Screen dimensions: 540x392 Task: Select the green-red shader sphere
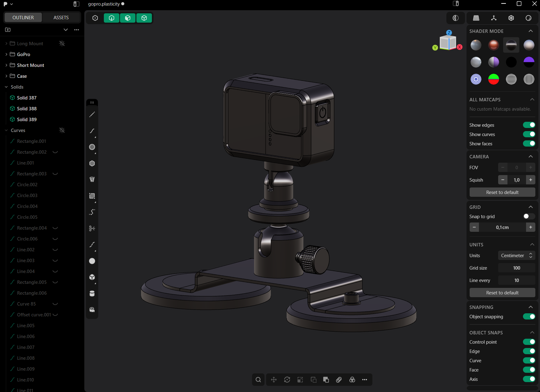[494, 79]
